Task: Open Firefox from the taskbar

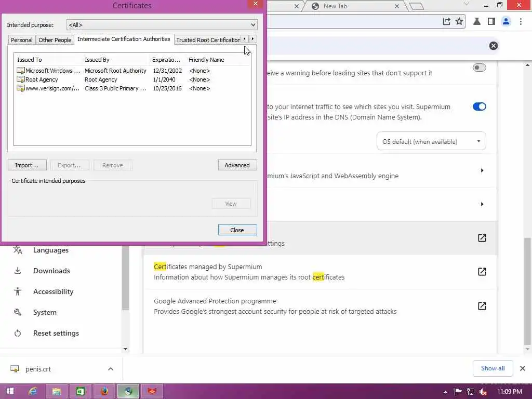Action: 104,391
